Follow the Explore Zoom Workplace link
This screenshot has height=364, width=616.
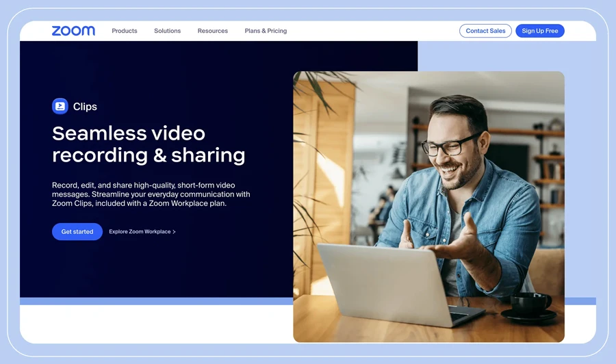[140, 232]
